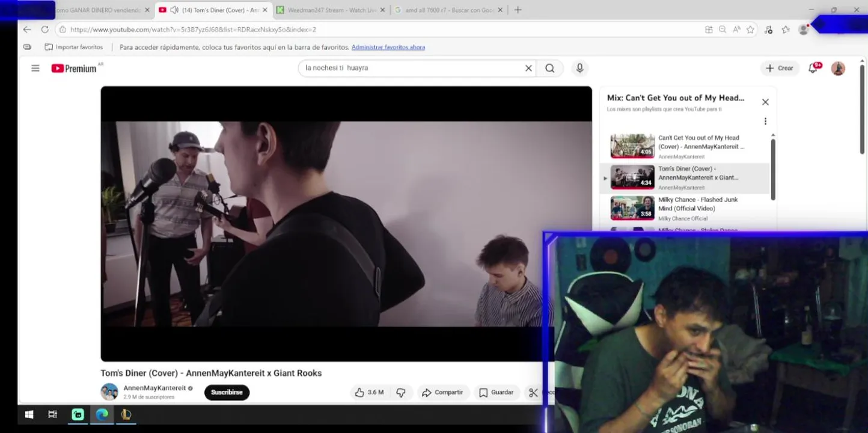Image resolution: width=868 pixels, height=433 pixels.
Task: Close the amd all 7600 r7 tab
Action: point(500,10)
